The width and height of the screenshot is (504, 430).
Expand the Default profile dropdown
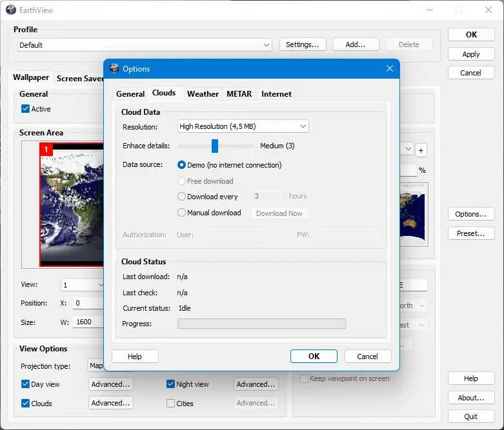click(145, 45)
